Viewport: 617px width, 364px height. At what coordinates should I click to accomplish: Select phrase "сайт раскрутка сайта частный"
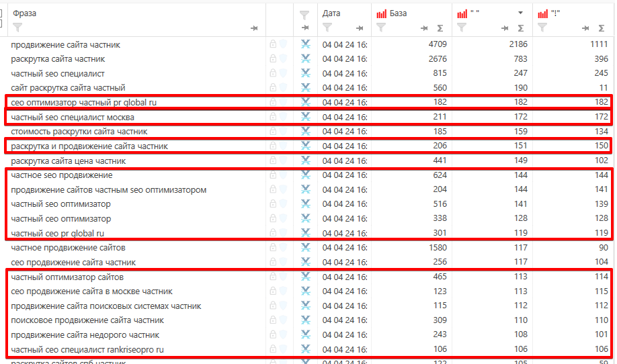pyautogui.click(x=68, y=88)
